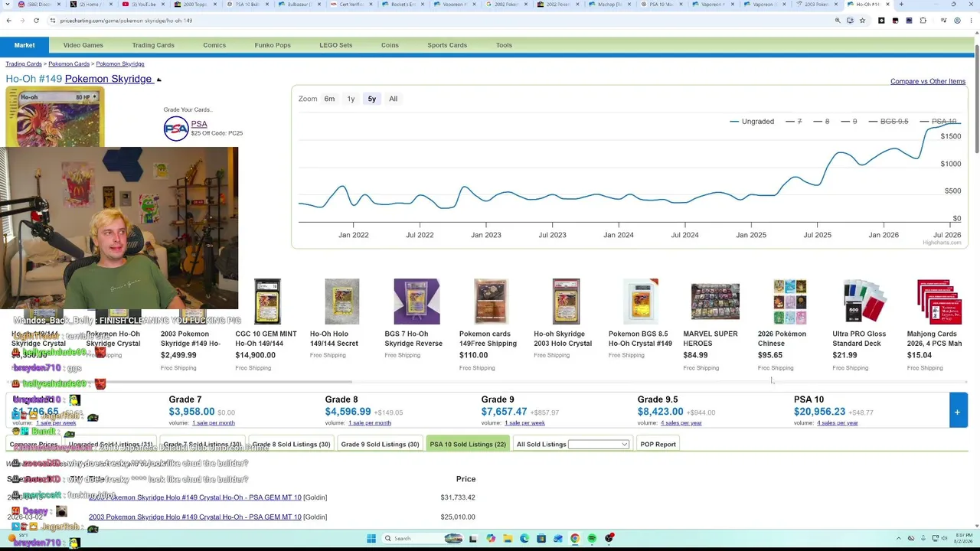This screenshot has height=551, width=980.
Task: Open the Pokemon Skyridge set title link
Action: (108, 79)
